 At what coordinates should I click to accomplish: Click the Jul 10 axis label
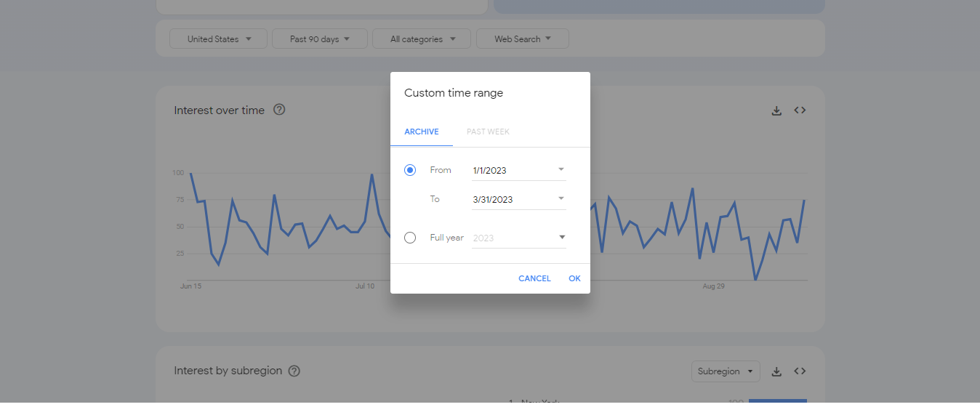point(365,286)
